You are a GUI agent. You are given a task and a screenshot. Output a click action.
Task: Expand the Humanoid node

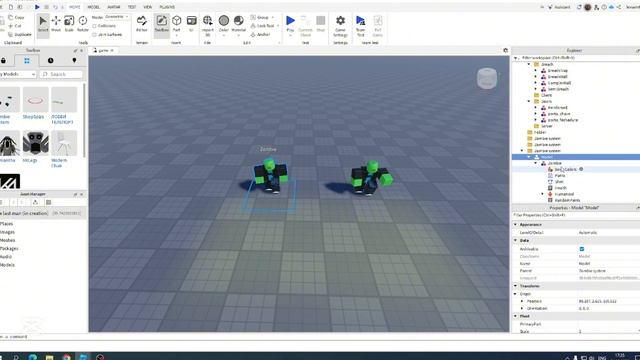point(543,194)
